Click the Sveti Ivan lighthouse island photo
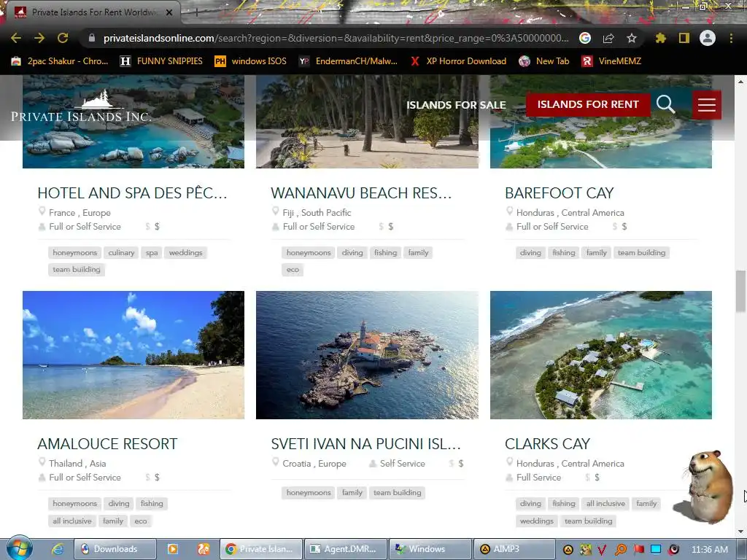The image size is (747, 560). coord(367,355)
